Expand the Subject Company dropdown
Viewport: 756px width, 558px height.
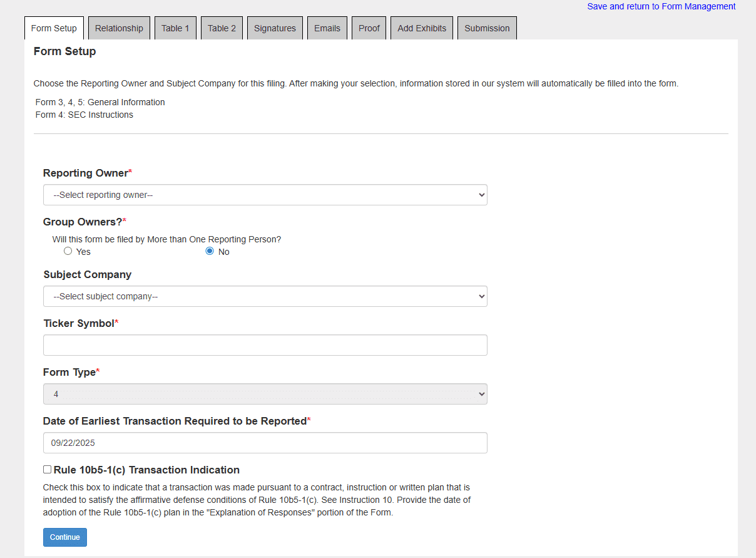click(265, 296)
